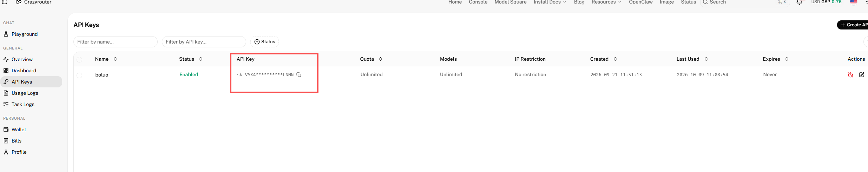
Task: Open Overview in sidebar
Action: (x=31, y=59)
